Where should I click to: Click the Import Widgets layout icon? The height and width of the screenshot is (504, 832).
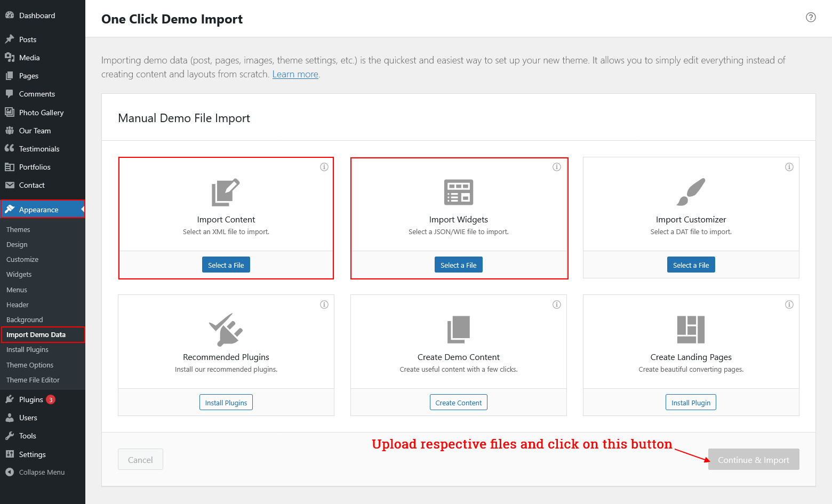pos(458,192)
